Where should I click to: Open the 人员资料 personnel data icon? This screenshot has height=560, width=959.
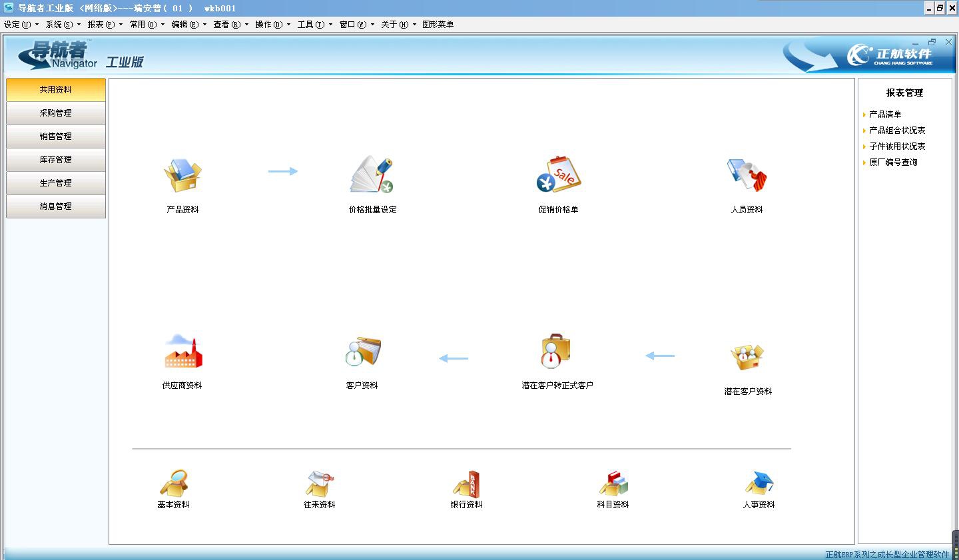747,175
